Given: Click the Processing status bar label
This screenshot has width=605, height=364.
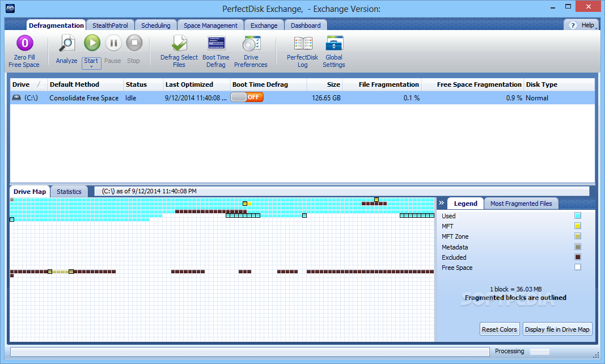Looking at the screenshot, I should [x=509, y=351].
